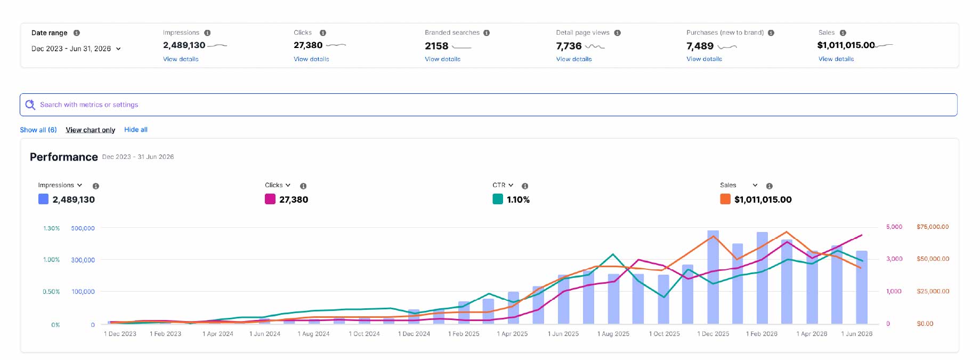Focus the search metrics or settings field
Screen dimensions: 980x360
tap(489, 105)
